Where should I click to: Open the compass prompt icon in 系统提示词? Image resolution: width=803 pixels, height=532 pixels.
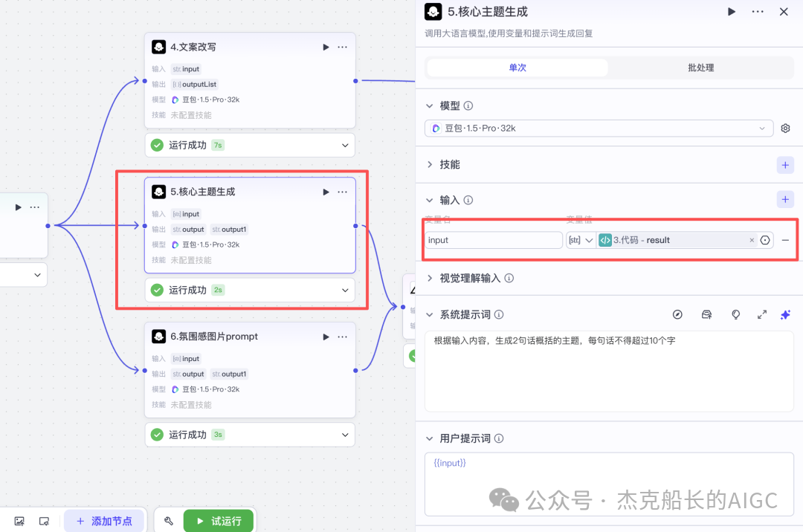pyautogui.click(x=677, y=314)
